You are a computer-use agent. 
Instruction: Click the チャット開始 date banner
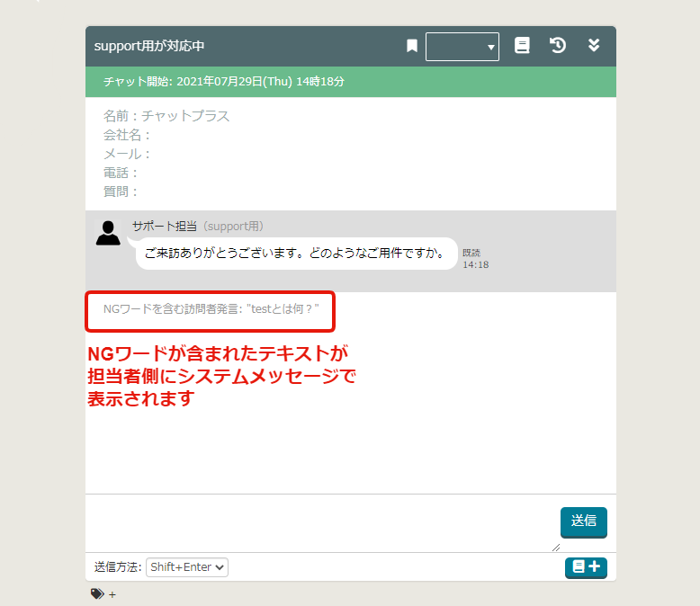(350, 82)
